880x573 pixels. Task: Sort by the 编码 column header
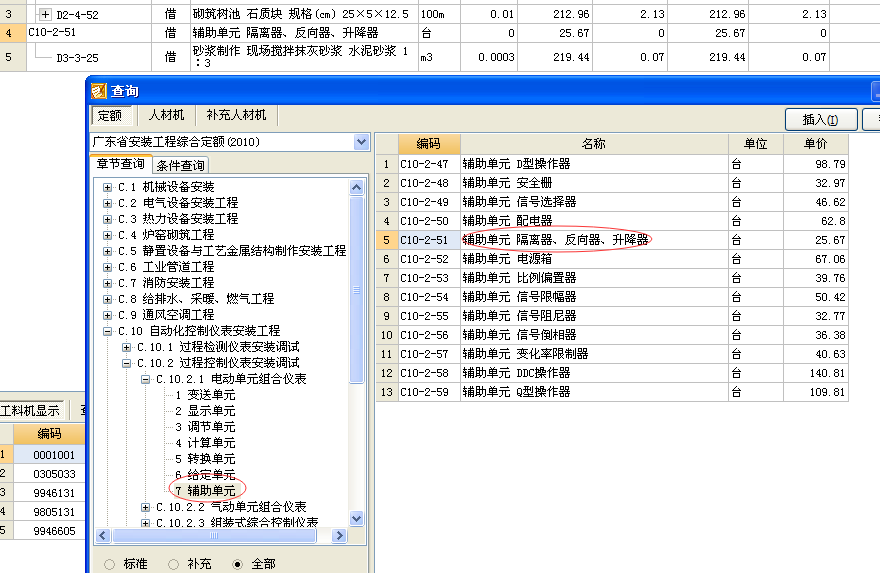429,144
